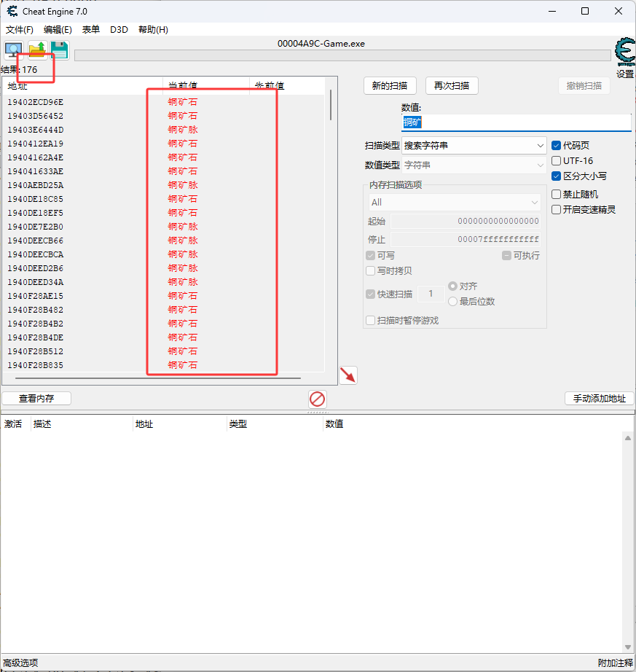Click the fast scan alignment value field
The width and height of the screenshot is (636, 672).
coord(431,294)
